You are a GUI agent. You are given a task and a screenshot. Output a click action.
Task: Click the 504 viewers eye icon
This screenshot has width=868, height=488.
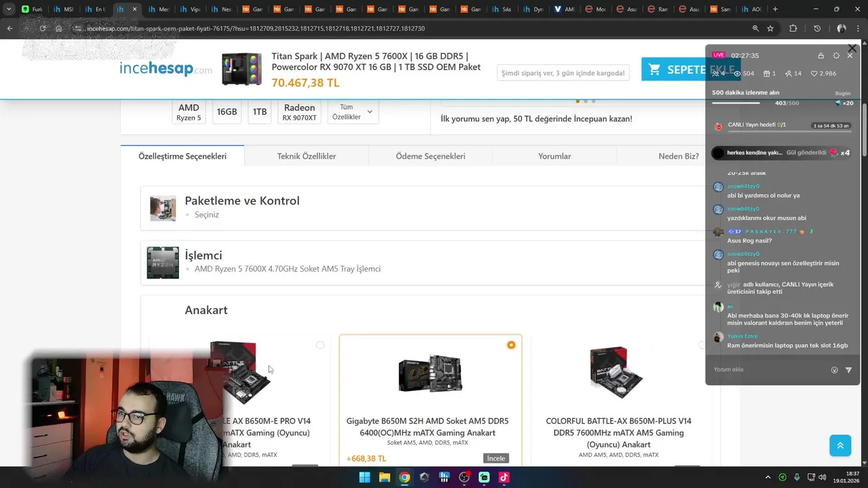click(738, 73)
